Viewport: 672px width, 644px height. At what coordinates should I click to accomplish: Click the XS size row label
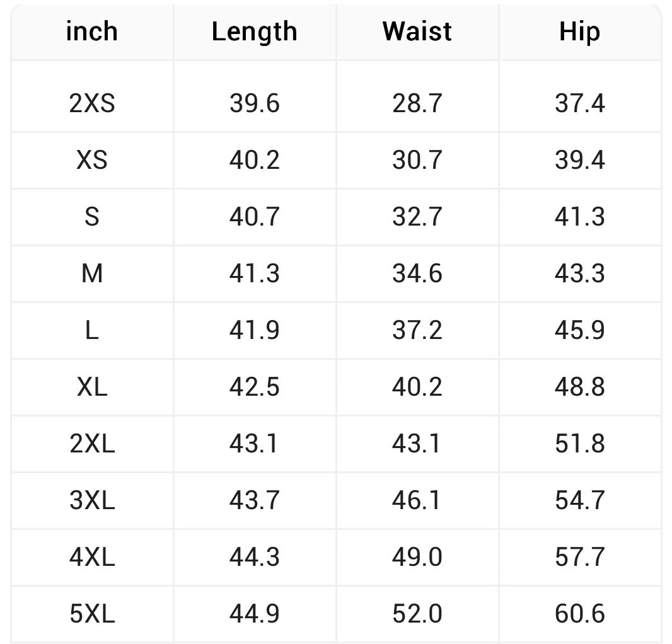coord(92,160)
